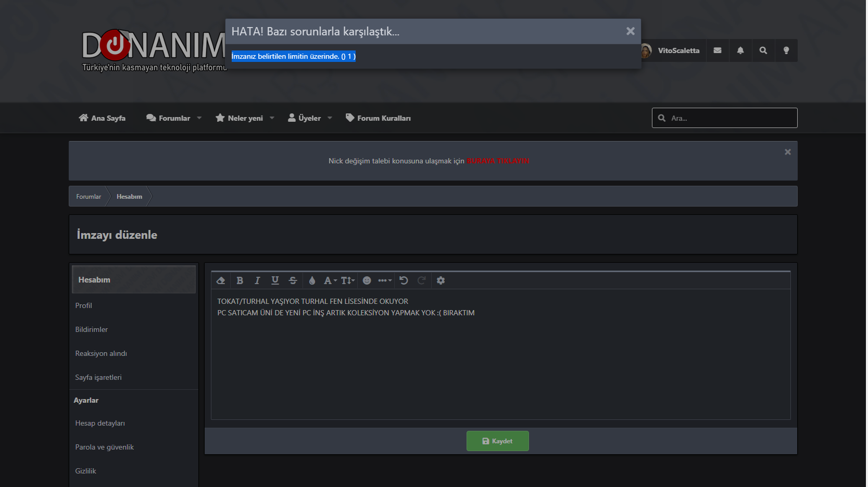Image resolution: width=868 pixels, height=487 pixels.
Task: Click the eraser remove-formatting icon
Action: 221,280
